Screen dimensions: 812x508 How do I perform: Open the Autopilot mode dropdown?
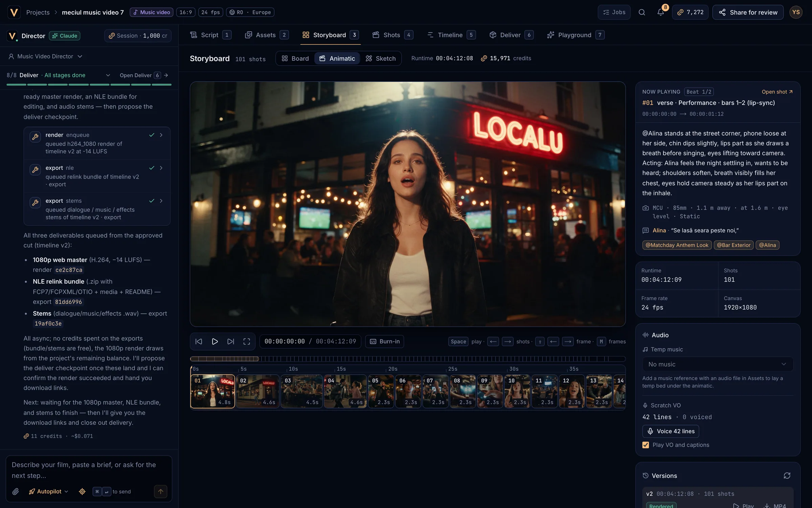click(x=49, y=491)
